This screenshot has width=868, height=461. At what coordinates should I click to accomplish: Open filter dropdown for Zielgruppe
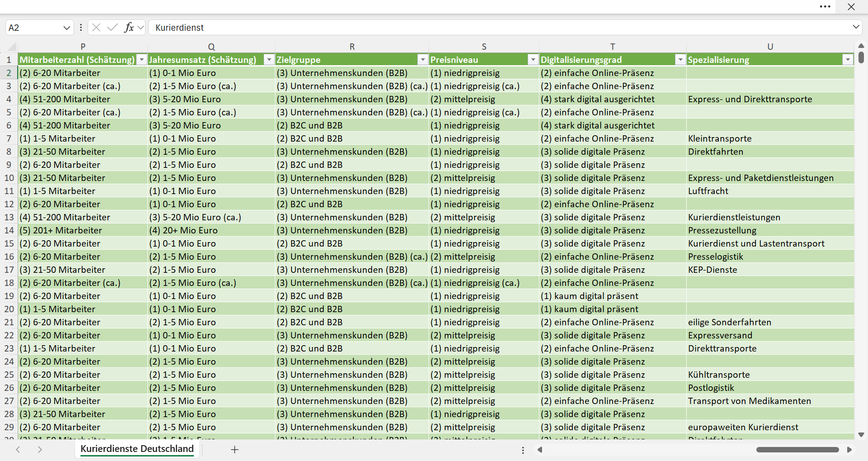(x=423, y=60)
